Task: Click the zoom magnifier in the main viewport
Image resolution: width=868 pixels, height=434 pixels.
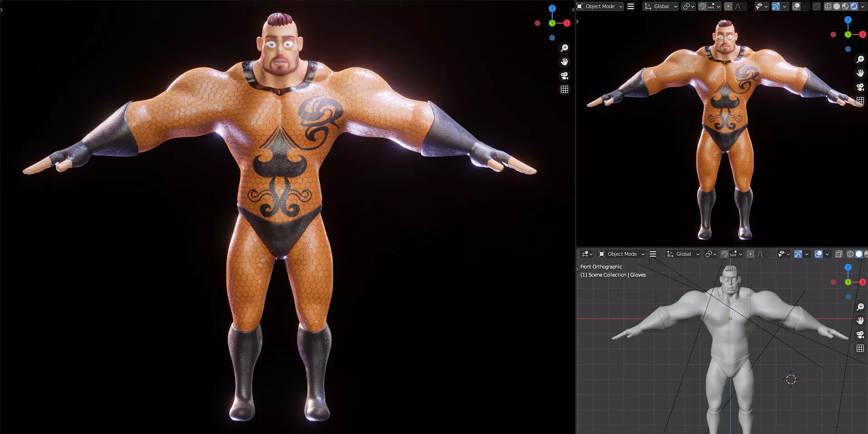Action: tap(564, 48)
